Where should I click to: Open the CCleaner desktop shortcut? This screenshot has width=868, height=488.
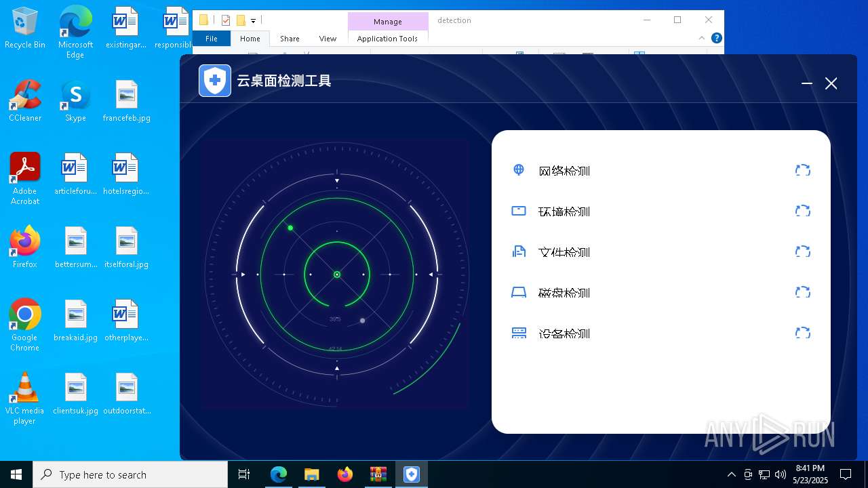(x=25, y=100)
